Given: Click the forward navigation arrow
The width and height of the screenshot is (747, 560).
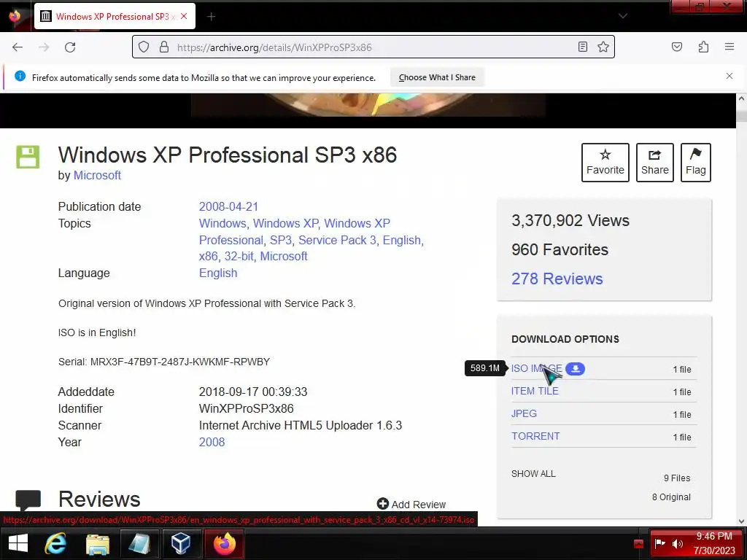Looking at the screenshot, I should [44, 47].
